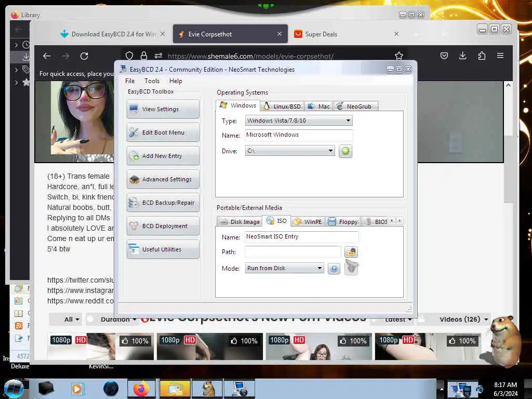Click the media player taskbar icon
This screenshot has height=399, width=532.
pyautogui.click(x=77, y=389)
